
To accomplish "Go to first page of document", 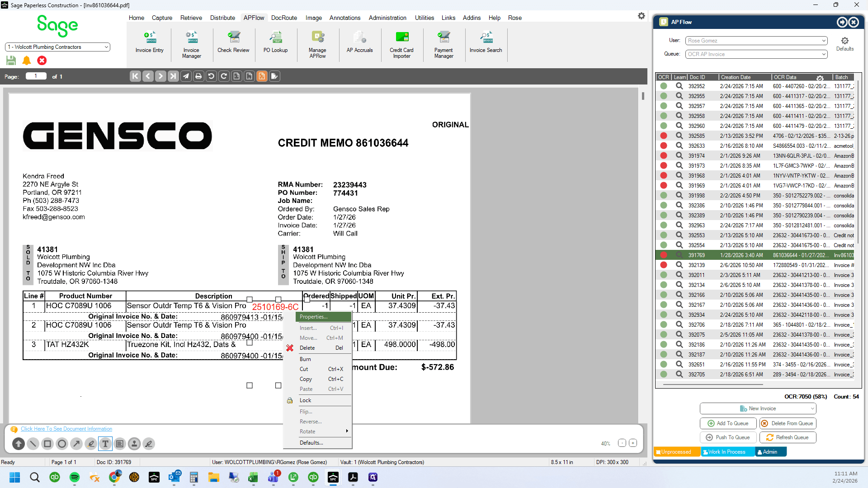I will pos(135,76).
